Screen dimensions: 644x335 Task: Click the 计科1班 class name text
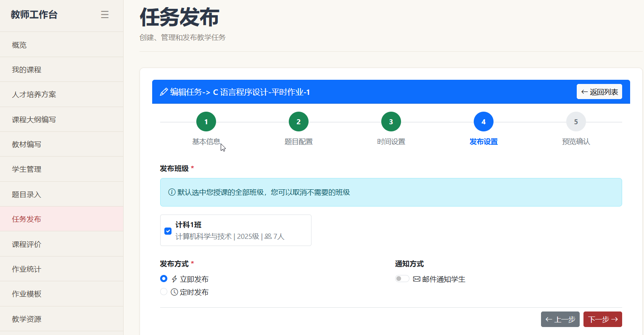pos(188,225)
